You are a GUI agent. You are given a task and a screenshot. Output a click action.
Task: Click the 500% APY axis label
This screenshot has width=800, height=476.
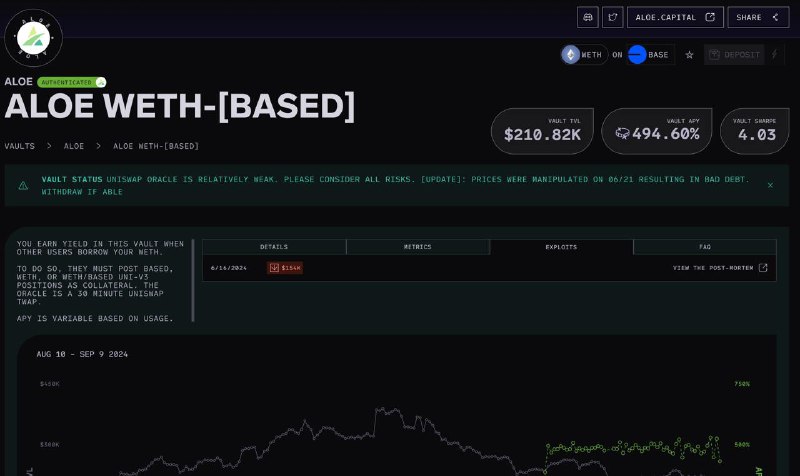(x=742, y=444)
